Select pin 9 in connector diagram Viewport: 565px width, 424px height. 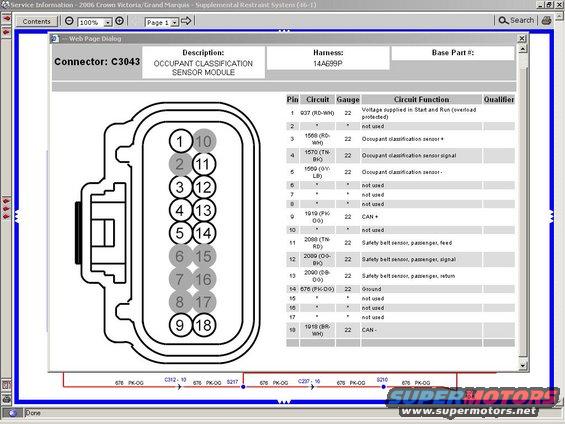[x=180, y=325]
